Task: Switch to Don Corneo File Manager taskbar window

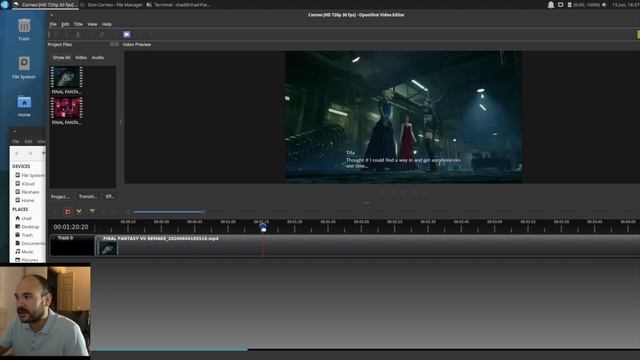Action: click(112, 5)
